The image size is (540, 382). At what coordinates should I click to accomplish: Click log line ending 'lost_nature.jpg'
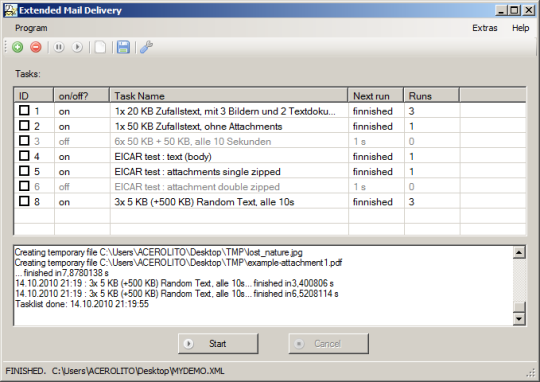(159, 252)
